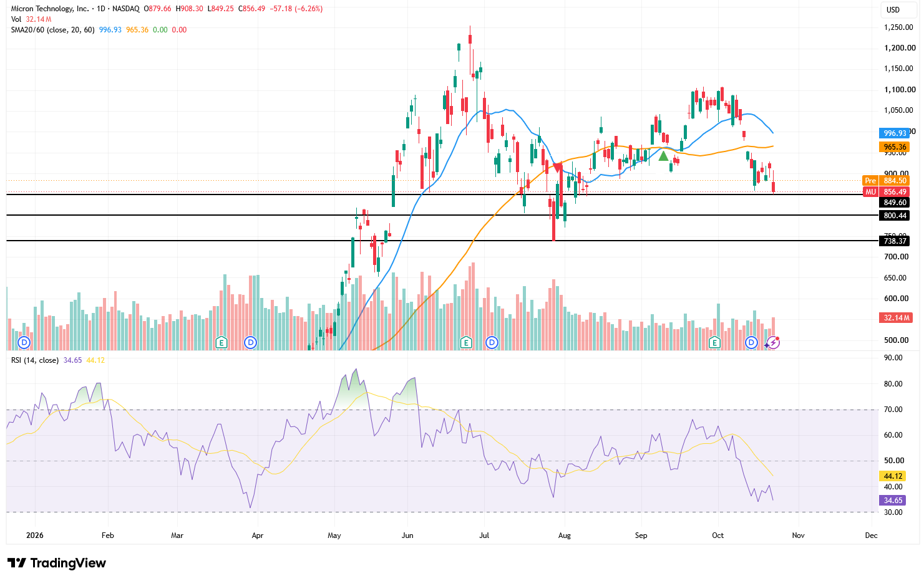Click the purple lightning news flash icon

773,342
